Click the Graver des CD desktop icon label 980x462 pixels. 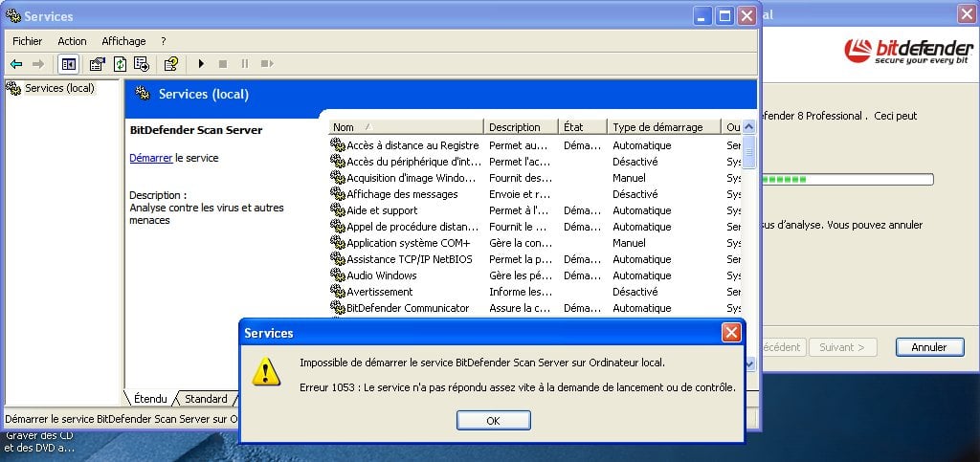coord(39,441)
